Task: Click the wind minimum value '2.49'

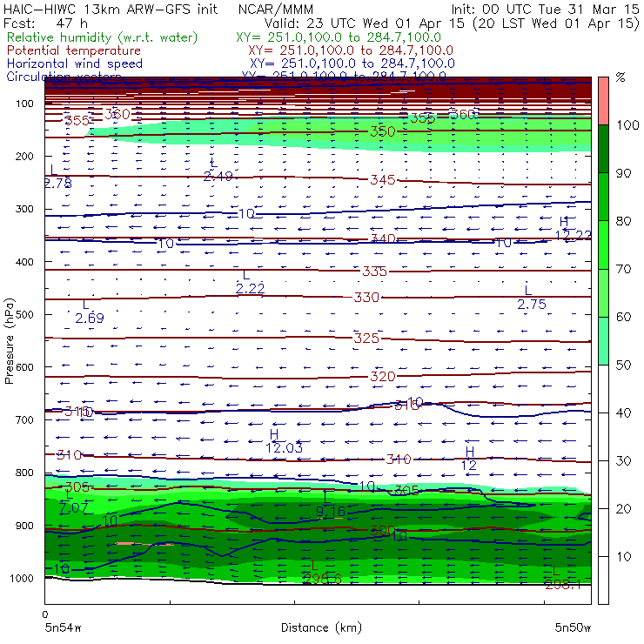Action: 218,177
